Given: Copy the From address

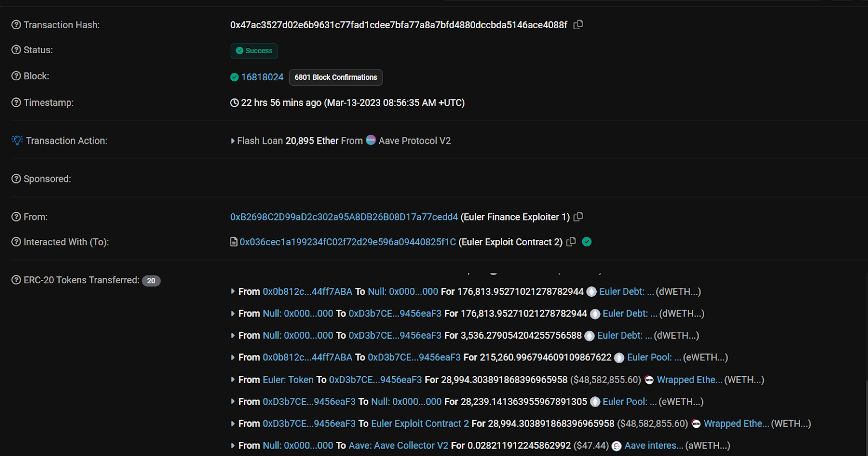Looking at the screenshot, I should point(578,217).
